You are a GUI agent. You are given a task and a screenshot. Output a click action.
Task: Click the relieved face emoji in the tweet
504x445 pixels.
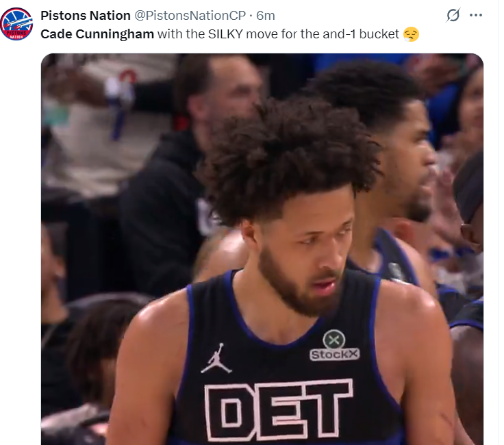(x=411, y=34)
